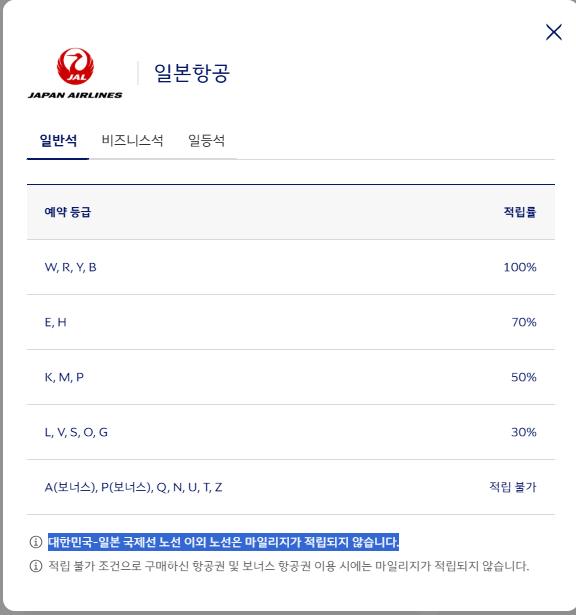Click the 예약 등급 column header

67,212
